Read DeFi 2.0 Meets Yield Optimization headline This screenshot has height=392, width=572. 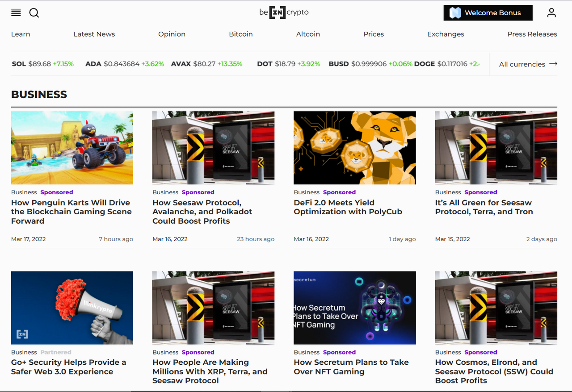[348, 207]
